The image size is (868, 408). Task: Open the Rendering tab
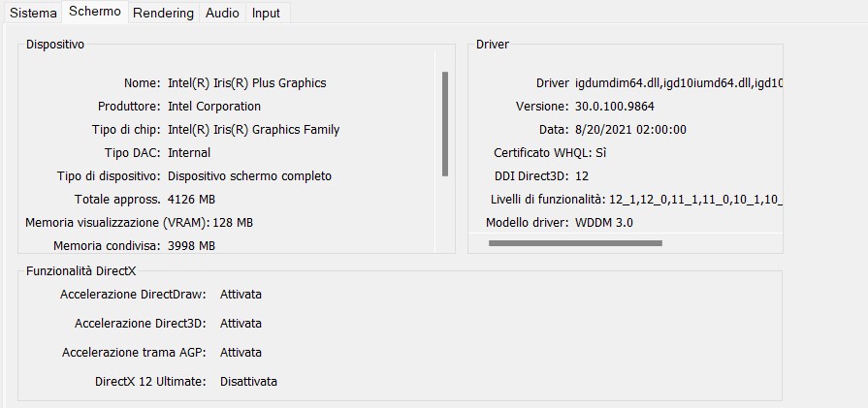(x=163, y=13)
